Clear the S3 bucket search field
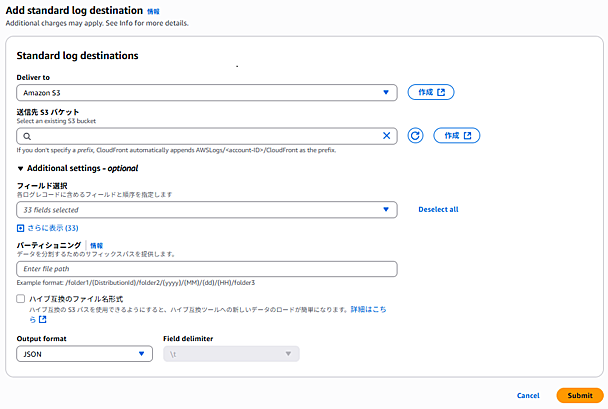This screenshot has height=409, width=608. (387, 136)
